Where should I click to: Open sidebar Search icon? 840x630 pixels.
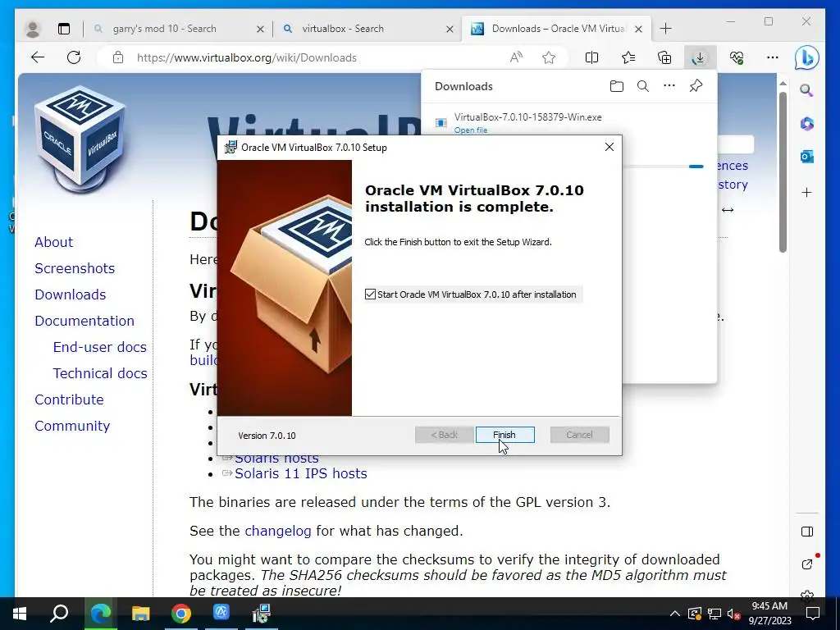click(x=806, y=90)
